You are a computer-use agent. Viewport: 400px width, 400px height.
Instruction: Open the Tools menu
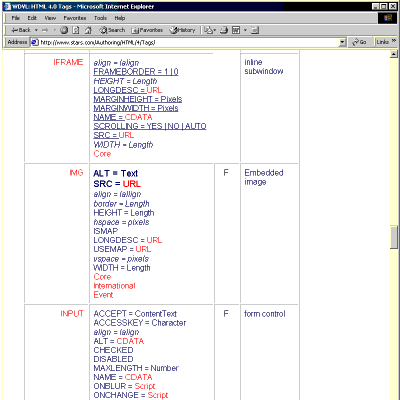click(100, 18)
